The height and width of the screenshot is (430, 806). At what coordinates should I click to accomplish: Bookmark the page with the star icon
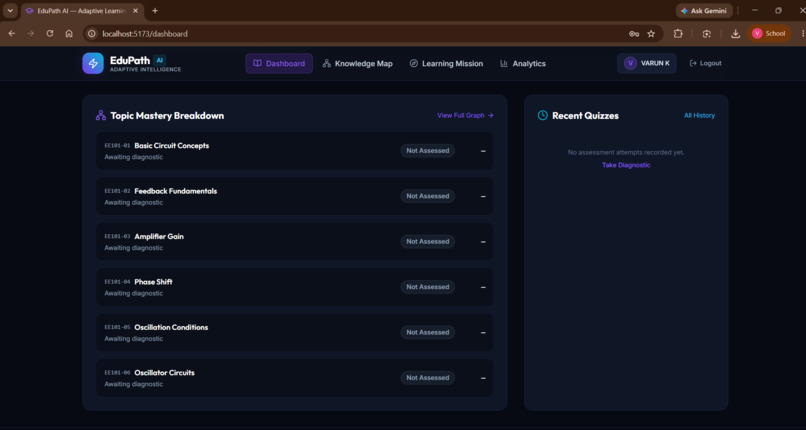651,34
